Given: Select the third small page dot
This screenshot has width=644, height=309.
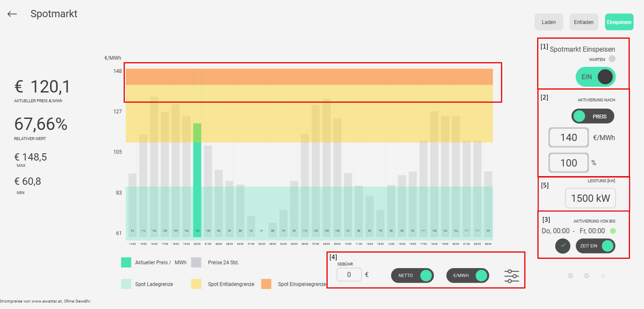Looking at the screenshot, I should click(603, 276).
